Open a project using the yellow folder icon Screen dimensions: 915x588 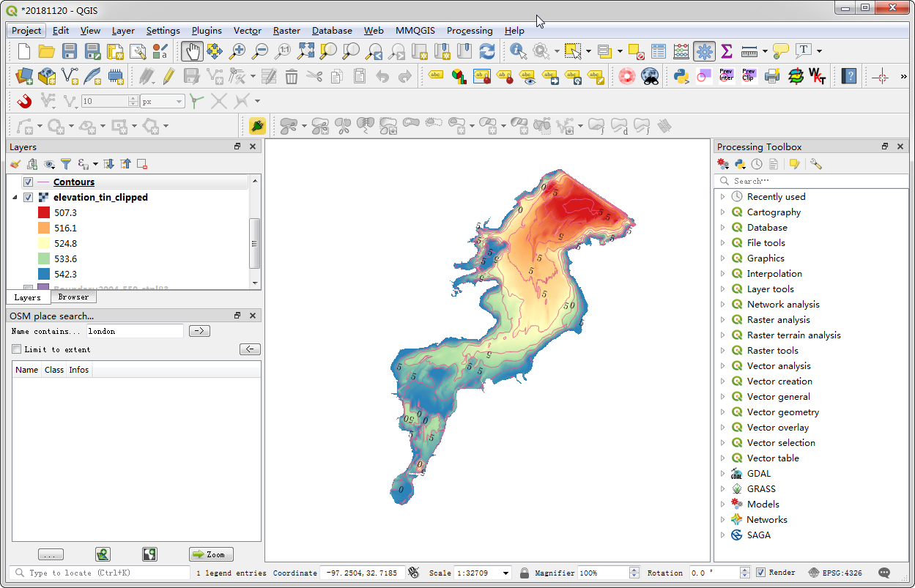(x=47, y=51)
